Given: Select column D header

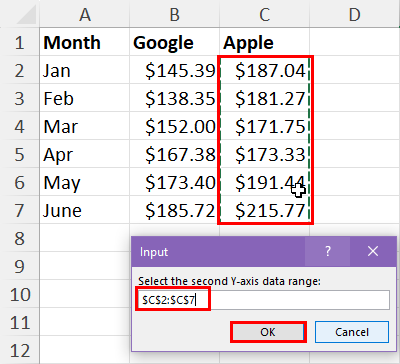Looking at the screenshot, I should tap(355, 14).
